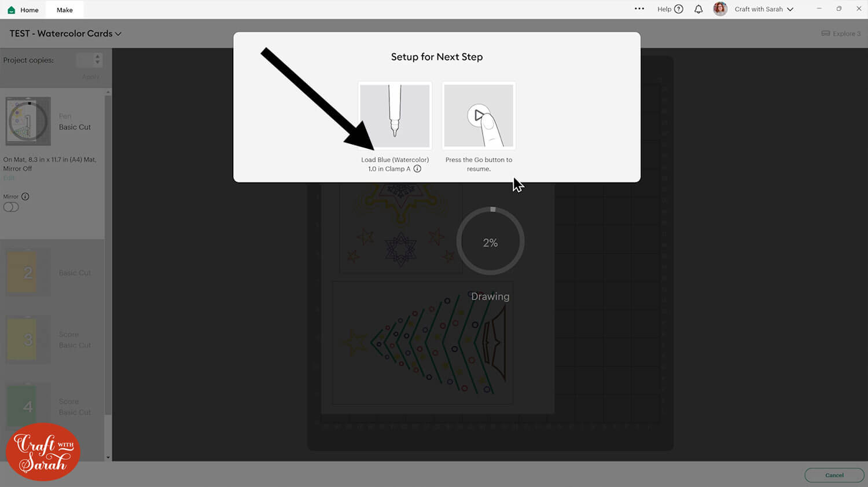Image resolution: width=868 pixels, height=487 pixels.
Task: Select the mat 1 Pen Basic Cut thumbnail
Action: point(28,121)
